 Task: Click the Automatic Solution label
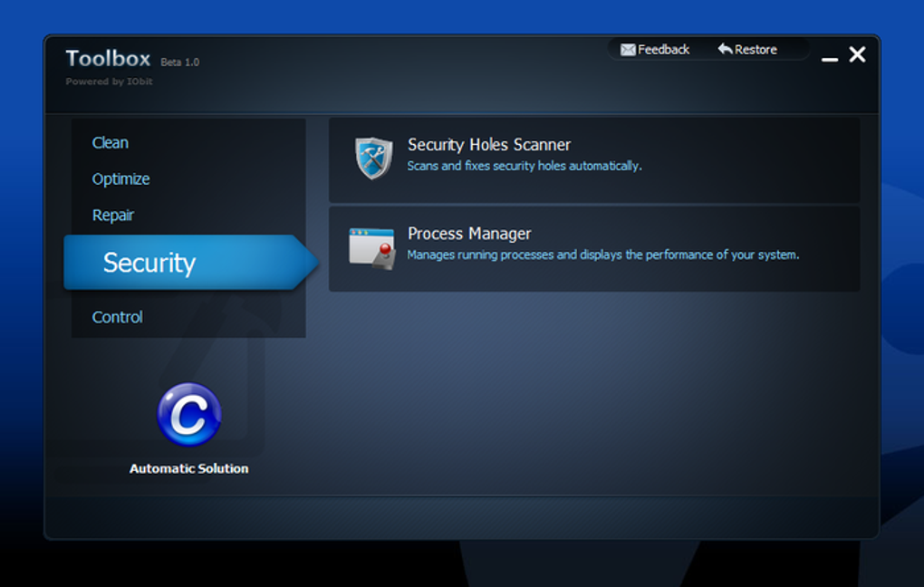click(x=189, y=468)
